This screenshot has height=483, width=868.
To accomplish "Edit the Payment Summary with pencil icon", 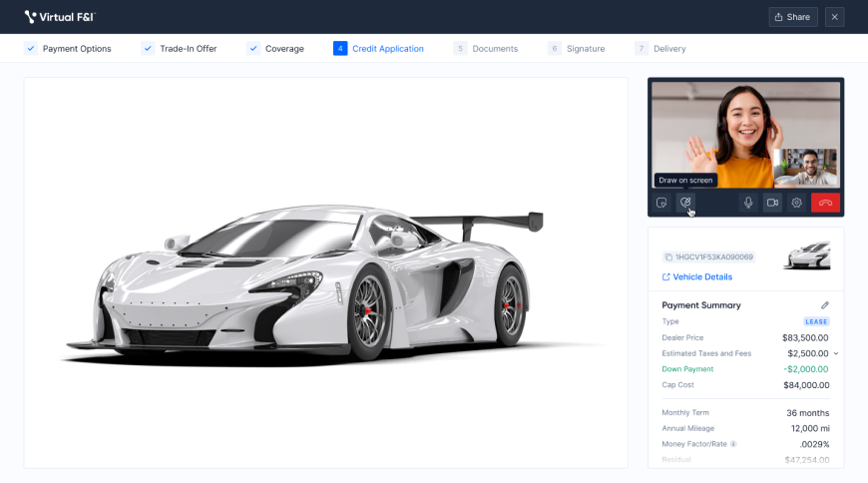I will (x=825, y=305).
